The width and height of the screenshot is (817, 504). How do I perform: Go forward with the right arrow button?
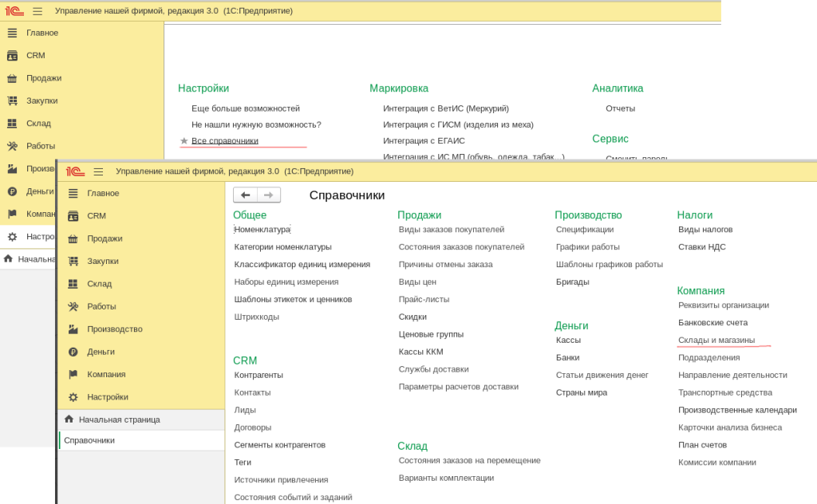[x=269, y=195]
